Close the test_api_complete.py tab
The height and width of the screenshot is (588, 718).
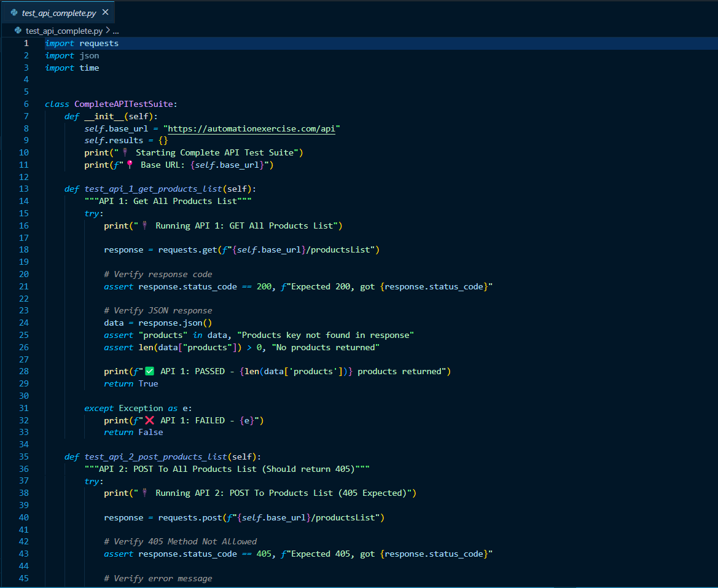click(105, 12)
